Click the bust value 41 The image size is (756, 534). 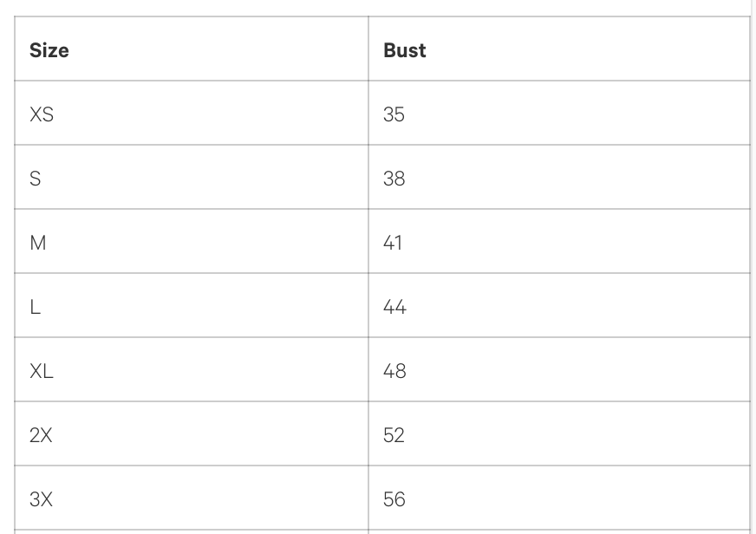393,243
